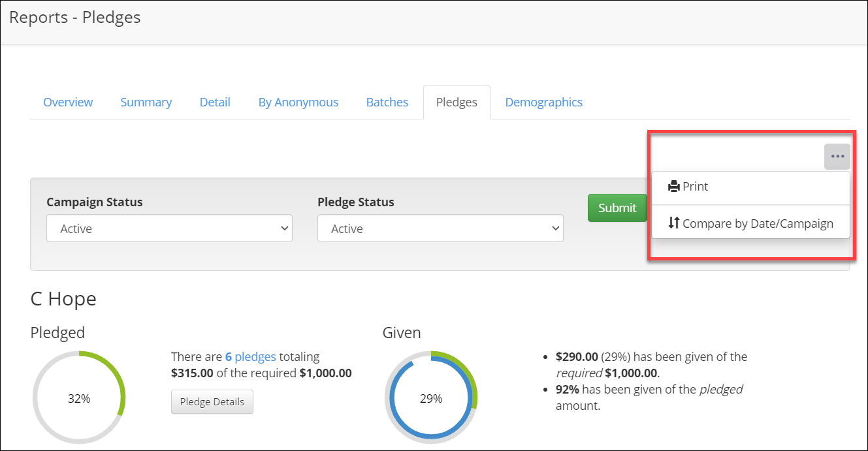Open the Demographics tab
The height and width of the screenshot is (451, 868).
pyautogui.click(x=543, y=102)
